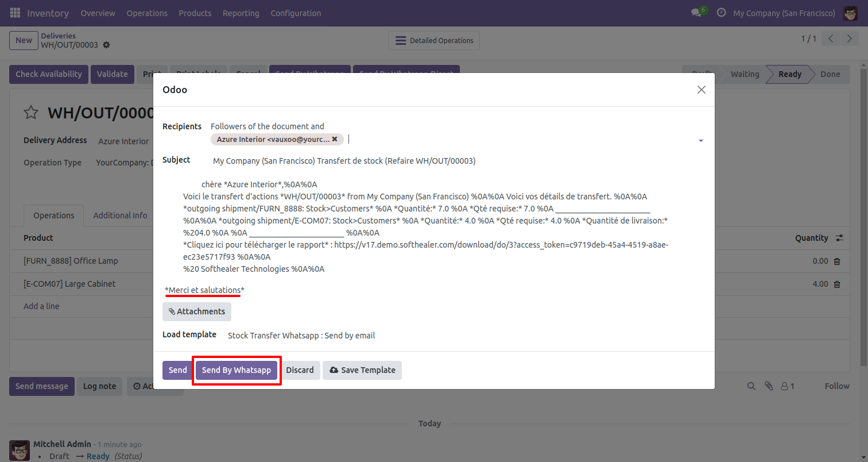This screenshot has height=462, width=868.
Task: Click the Inventory app title
Action: click(48, 13)
